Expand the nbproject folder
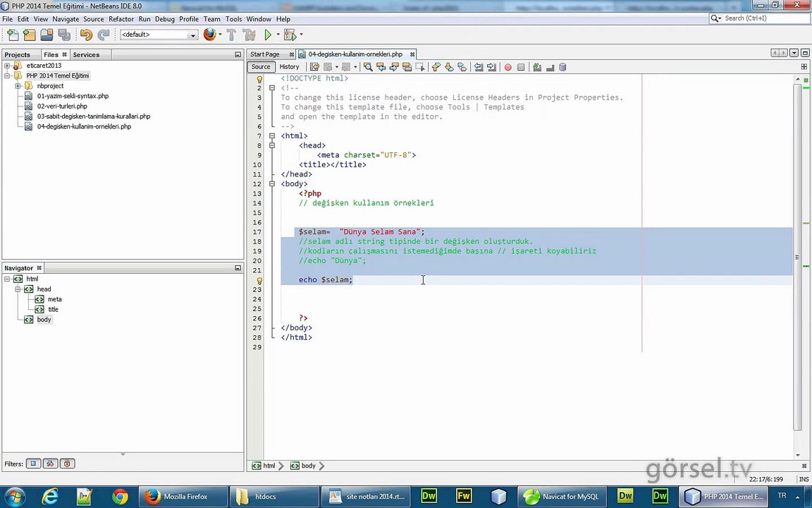Viewport: 812px width, 508px height. (18, 86)
